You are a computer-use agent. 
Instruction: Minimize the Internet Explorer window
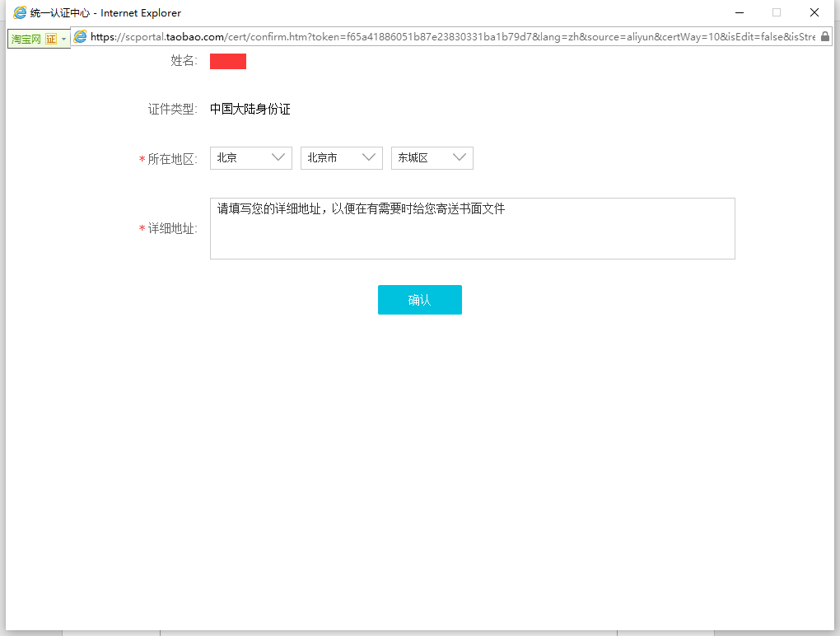coord(739,12)
